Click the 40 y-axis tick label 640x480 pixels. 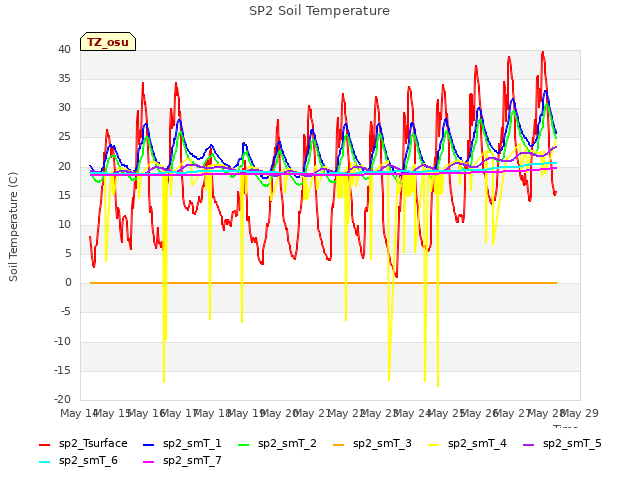click(64, 50)
